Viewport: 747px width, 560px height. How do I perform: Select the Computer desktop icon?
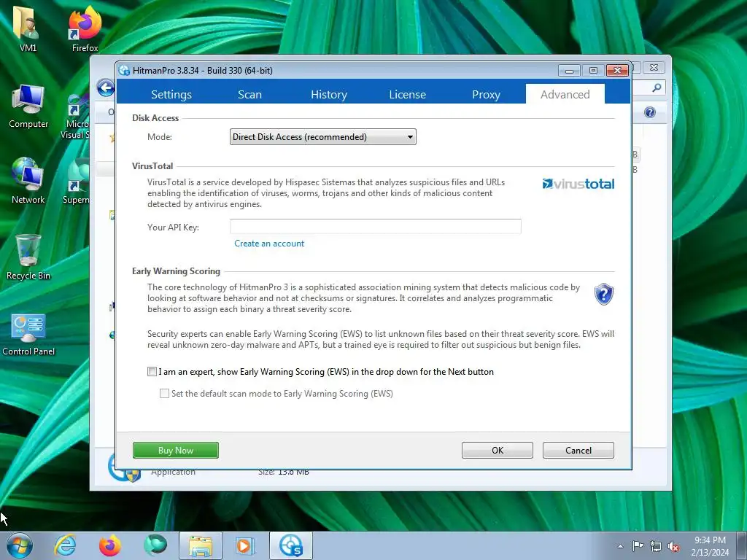tap(28, 107)
